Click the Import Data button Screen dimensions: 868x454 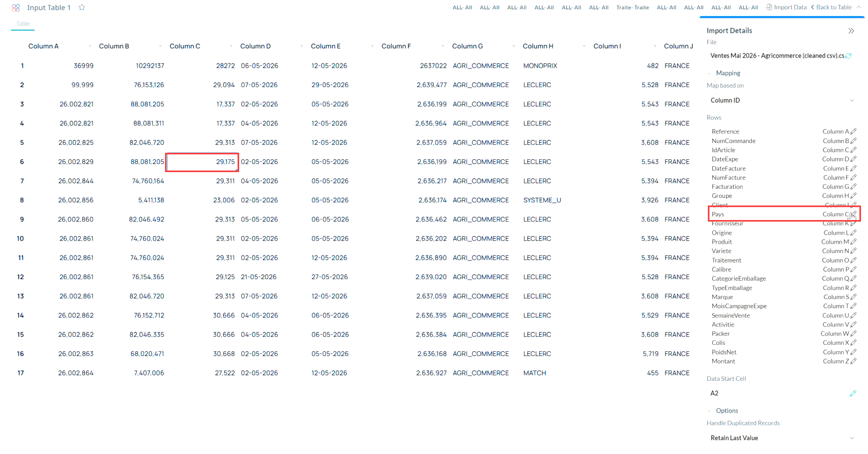(x=786, y=8)
